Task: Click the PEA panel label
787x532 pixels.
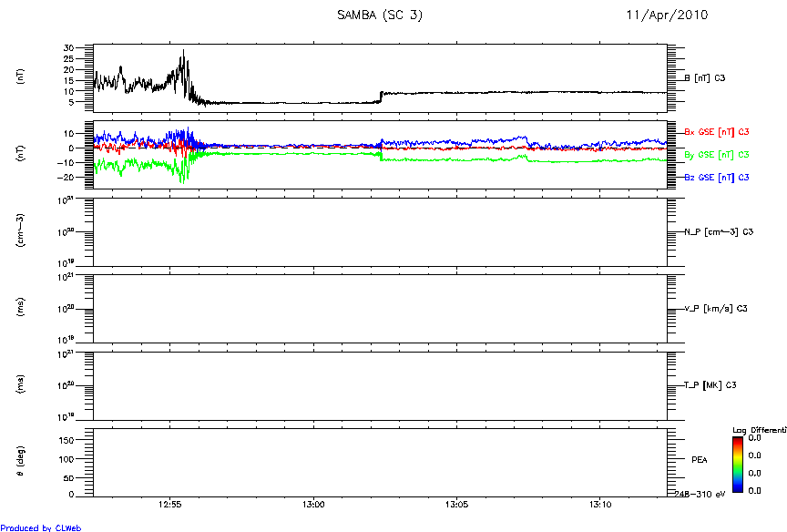Action: point(700,460)
